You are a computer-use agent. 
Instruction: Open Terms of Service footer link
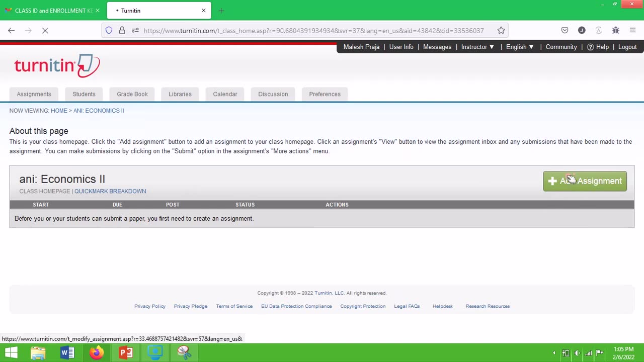(234, 306)
